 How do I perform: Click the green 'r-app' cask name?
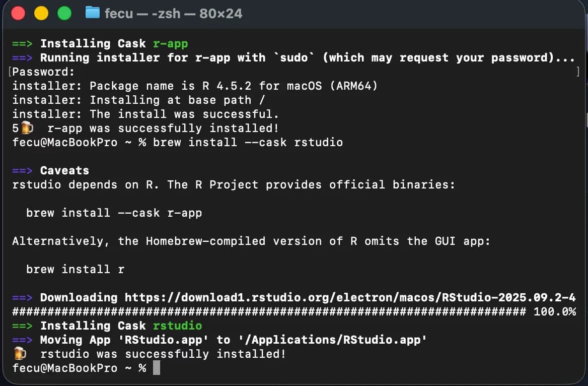170,43
